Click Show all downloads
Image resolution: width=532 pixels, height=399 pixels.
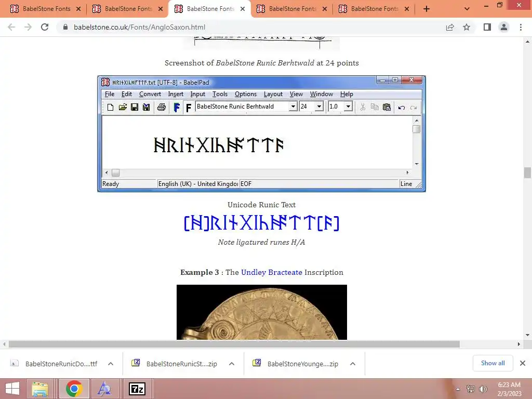(x=493, y=363)
